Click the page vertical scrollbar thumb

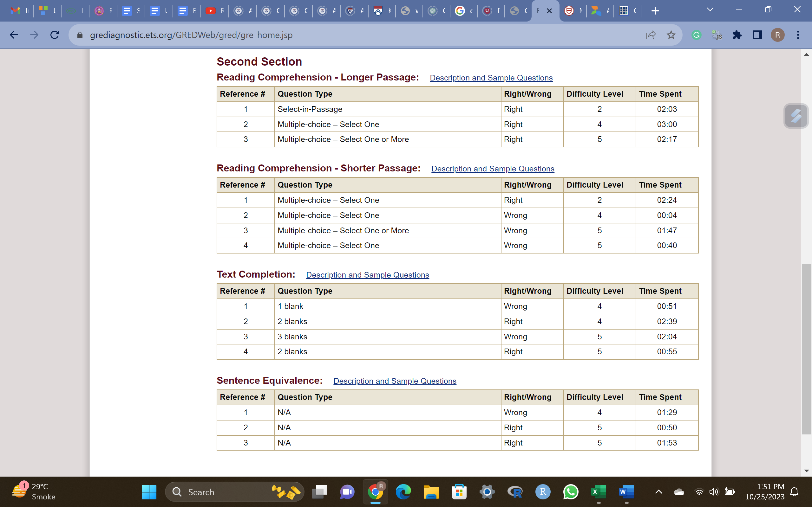tap(806, 349)
